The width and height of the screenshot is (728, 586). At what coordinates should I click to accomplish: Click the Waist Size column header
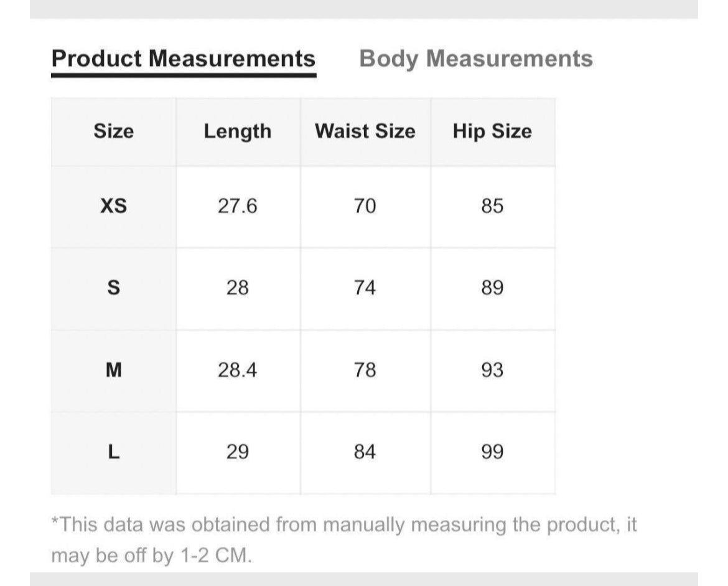[365, 131]
